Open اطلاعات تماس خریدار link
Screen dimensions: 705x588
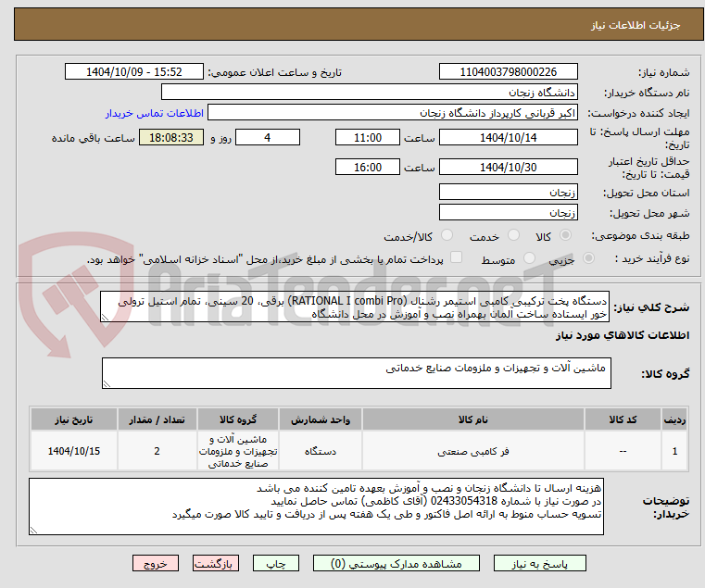click(155, 113)
